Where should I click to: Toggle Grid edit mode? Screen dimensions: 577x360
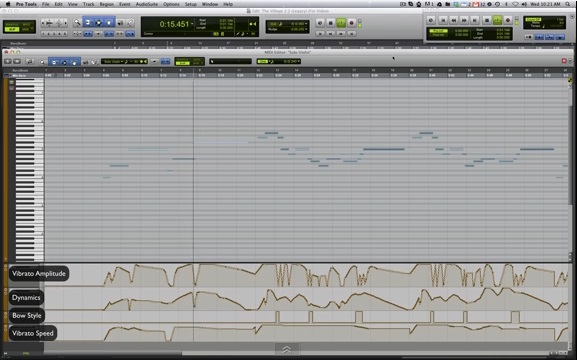25,29
